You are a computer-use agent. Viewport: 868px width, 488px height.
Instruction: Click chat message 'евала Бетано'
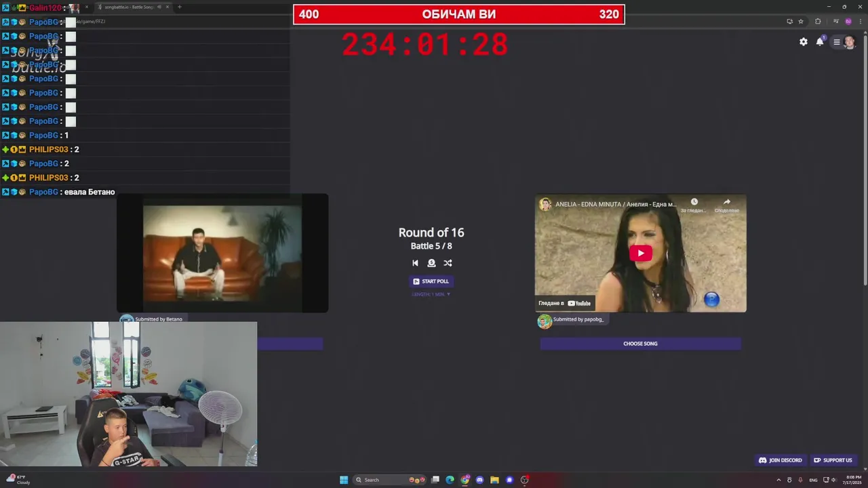90,192
